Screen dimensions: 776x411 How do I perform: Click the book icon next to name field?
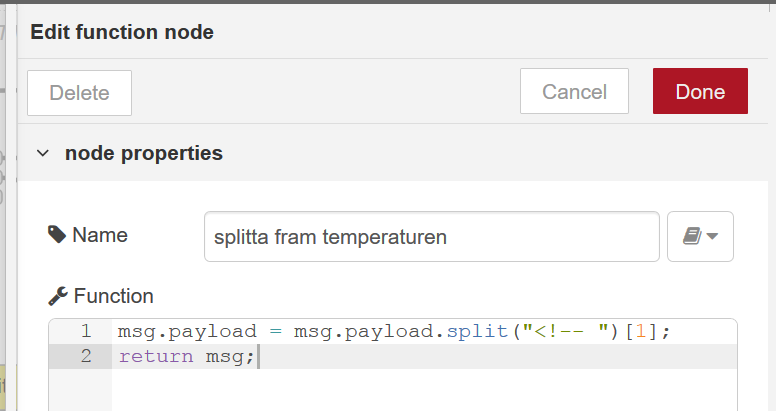click(692, 236)
